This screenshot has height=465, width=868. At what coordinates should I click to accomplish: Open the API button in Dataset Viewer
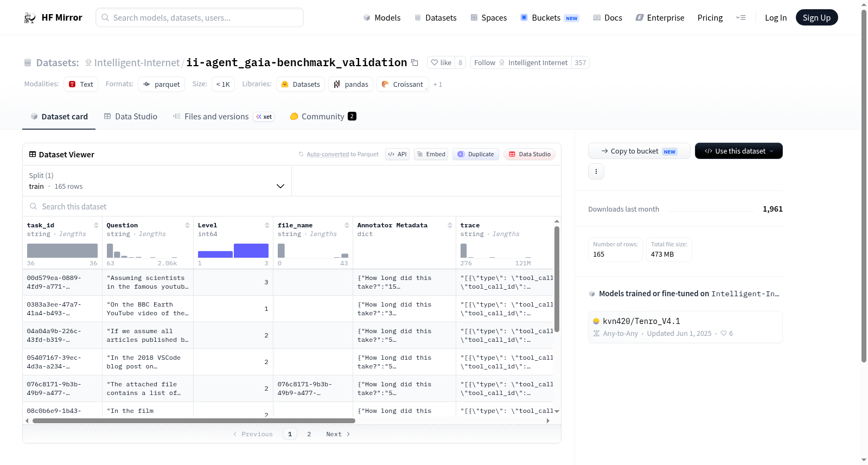tap(397, 154)
